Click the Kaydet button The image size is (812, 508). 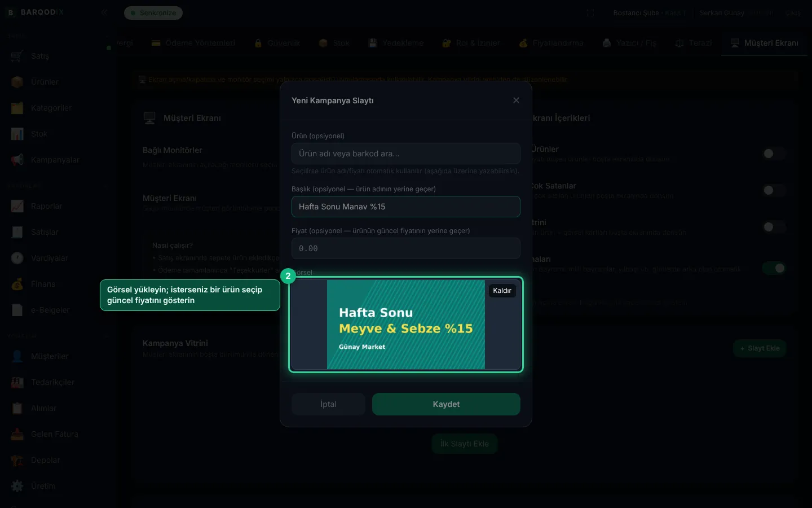coord(446,404)
